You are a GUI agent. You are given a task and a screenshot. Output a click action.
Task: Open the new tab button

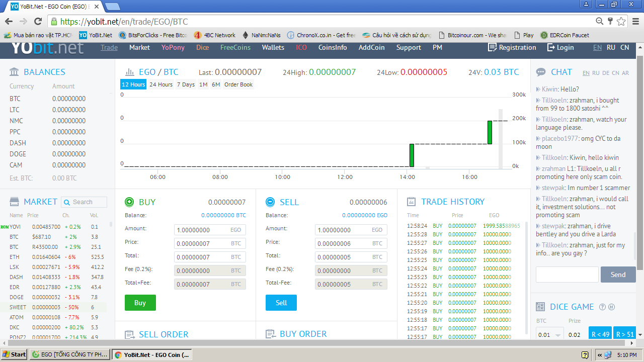tap(113, 6)
